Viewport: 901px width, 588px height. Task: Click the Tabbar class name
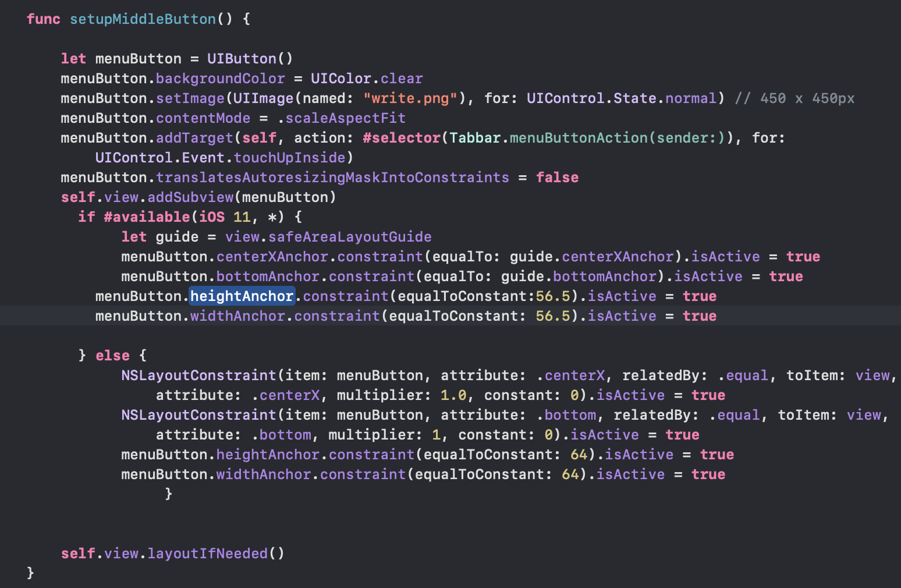click(475, 138)
